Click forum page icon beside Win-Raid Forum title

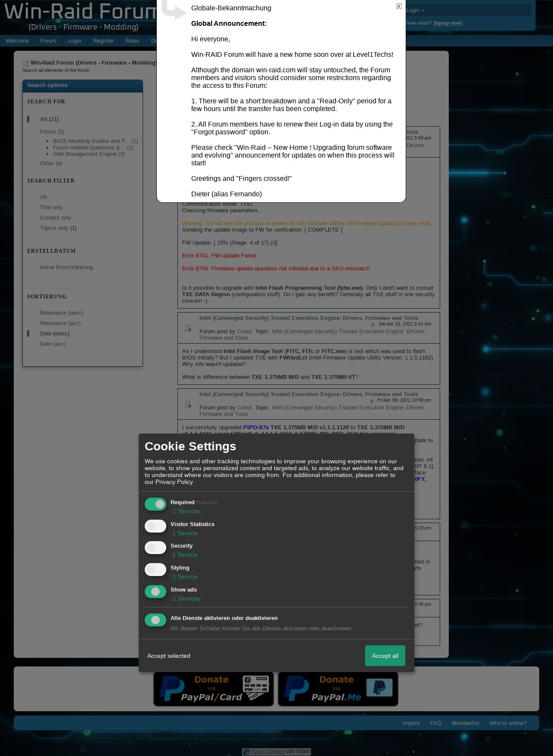25,63
